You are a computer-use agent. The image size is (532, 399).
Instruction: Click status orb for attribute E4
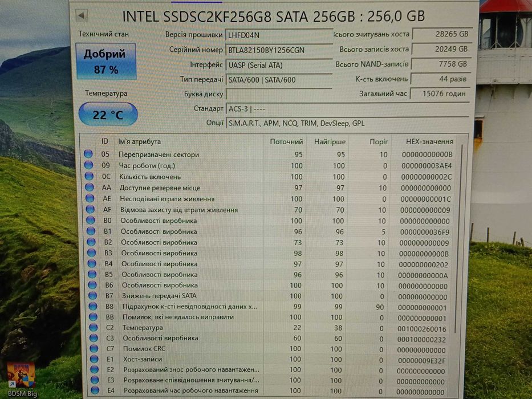(95, 390)
